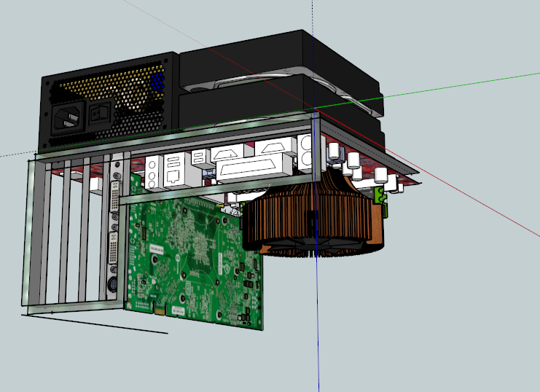Select the round S-Video port below the DVI ports
Image resolution: width=540 pixels, height=392 pixels.
point(112,286)
